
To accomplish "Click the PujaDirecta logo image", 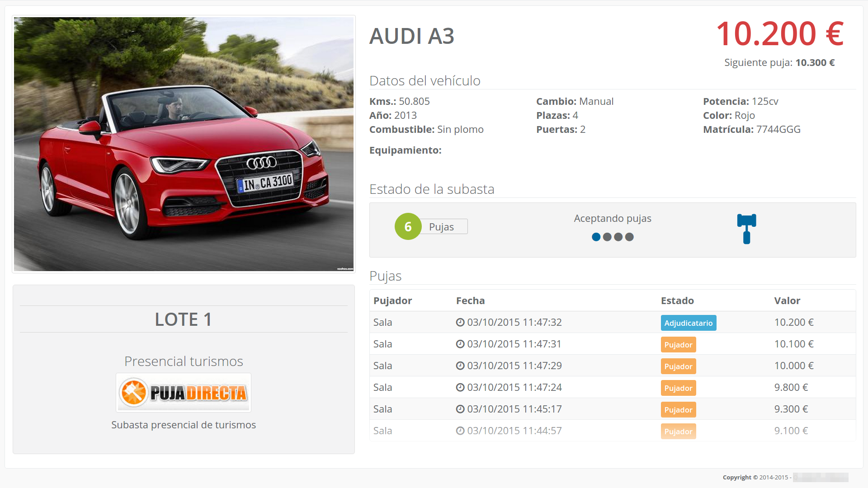I will [x=184, y=392].
